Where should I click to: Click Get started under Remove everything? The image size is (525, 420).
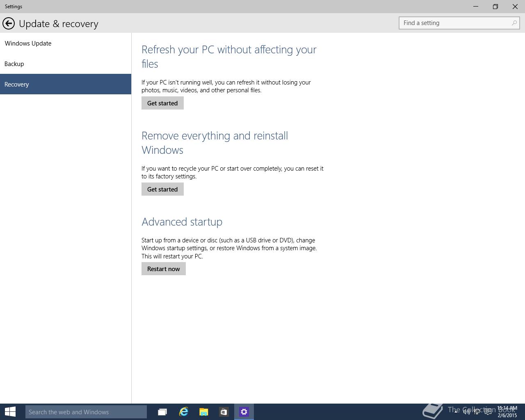162,189
